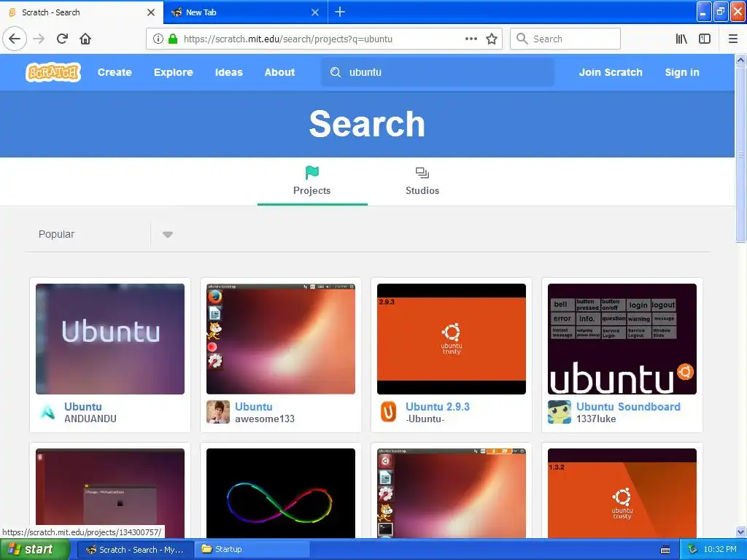
Task: Open a new browser tab with plus
Action: pyautogui.click(x=340, y=12)
